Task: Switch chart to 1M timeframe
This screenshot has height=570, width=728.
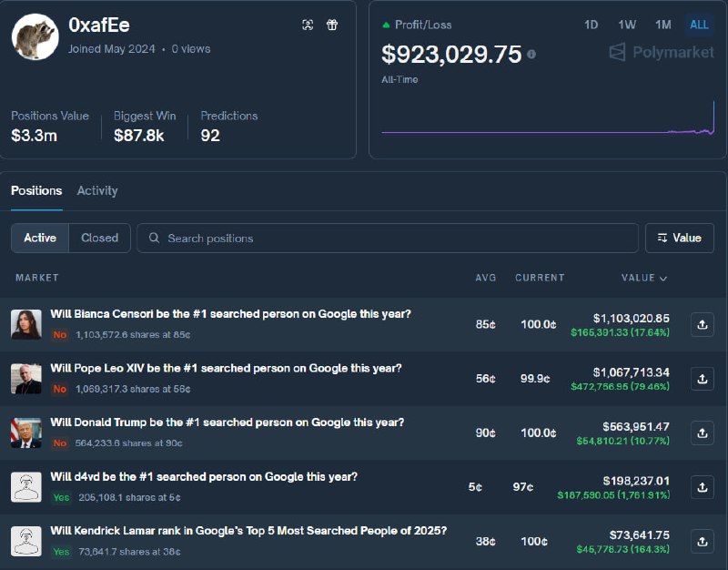Action: tap(663, 25)
